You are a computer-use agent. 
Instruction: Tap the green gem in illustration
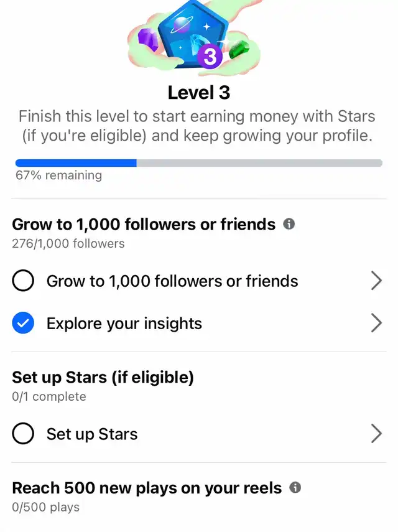(x=239, y=50)
